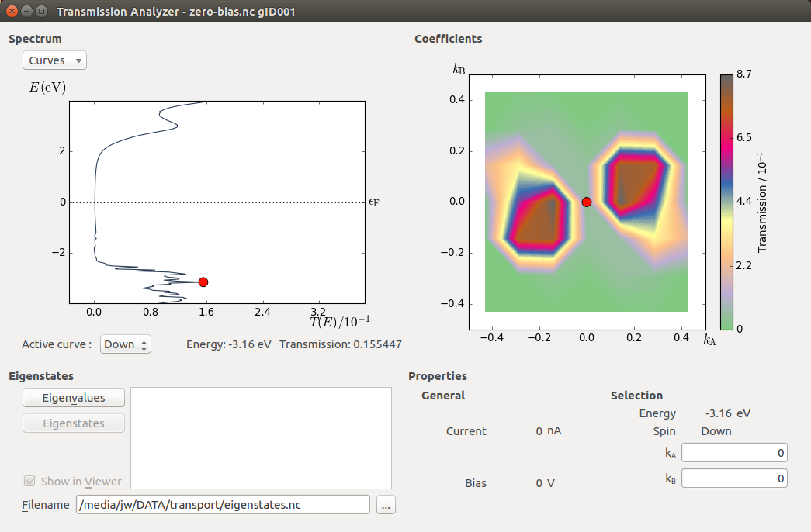Image resolution: width=811 pixels, height=532 pixels.
Task: Minimize the Transmission Analyzer window
Action: (x=27, y=11)
